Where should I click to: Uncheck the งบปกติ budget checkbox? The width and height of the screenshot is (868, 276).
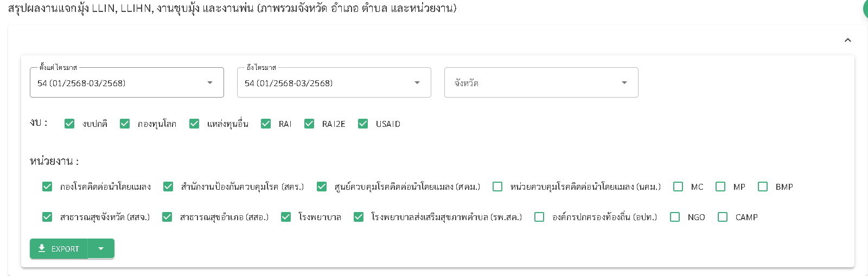point(69,124)
